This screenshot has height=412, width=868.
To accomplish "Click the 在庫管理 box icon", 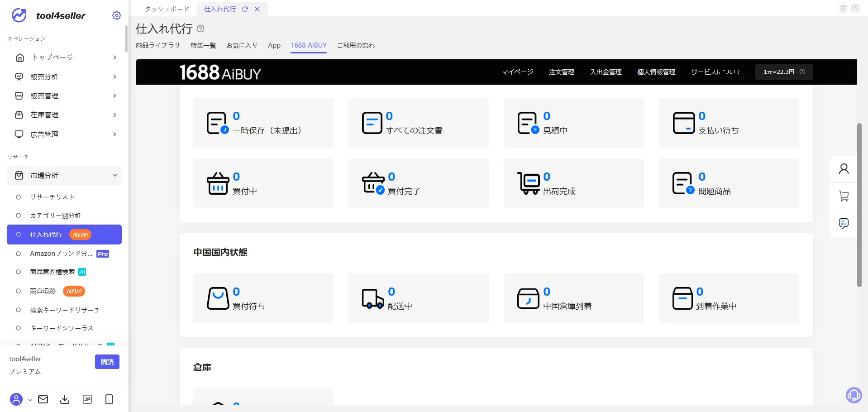I will pos(19,115).
